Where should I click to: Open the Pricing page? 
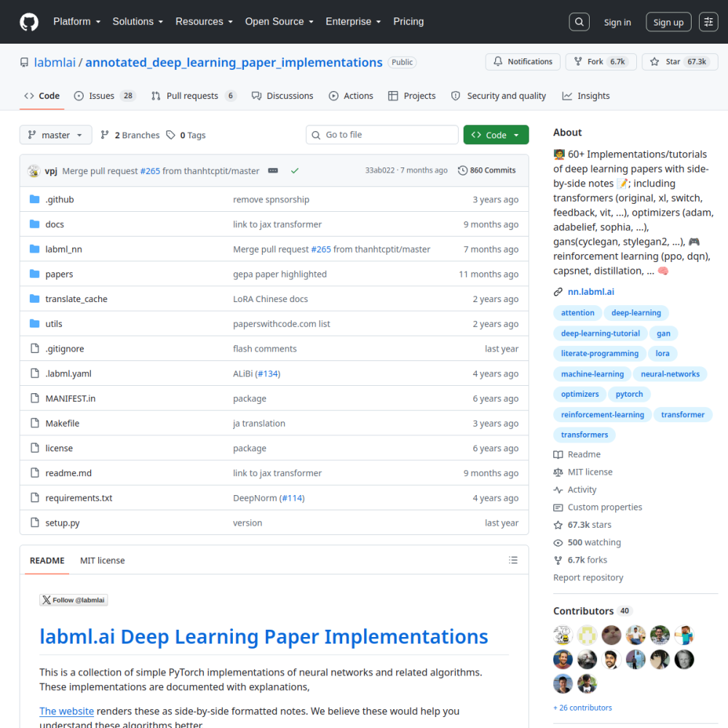[408, 21]
